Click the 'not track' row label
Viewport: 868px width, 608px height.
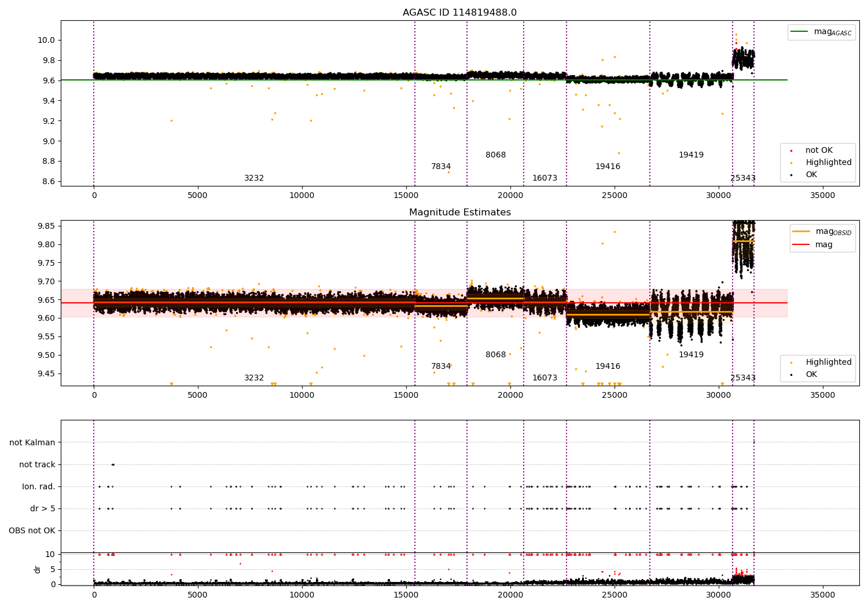(x=37, y=465)
